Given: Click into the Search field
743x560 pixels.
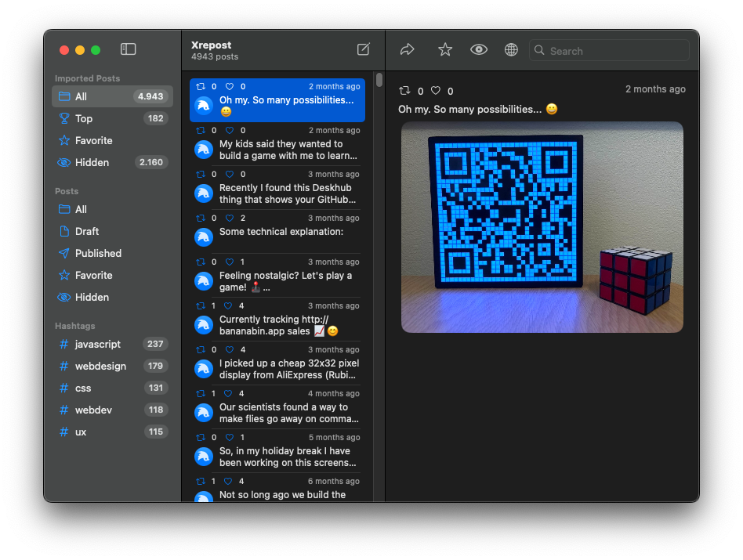Looking at the screenshot, I should tap(615, 51).
